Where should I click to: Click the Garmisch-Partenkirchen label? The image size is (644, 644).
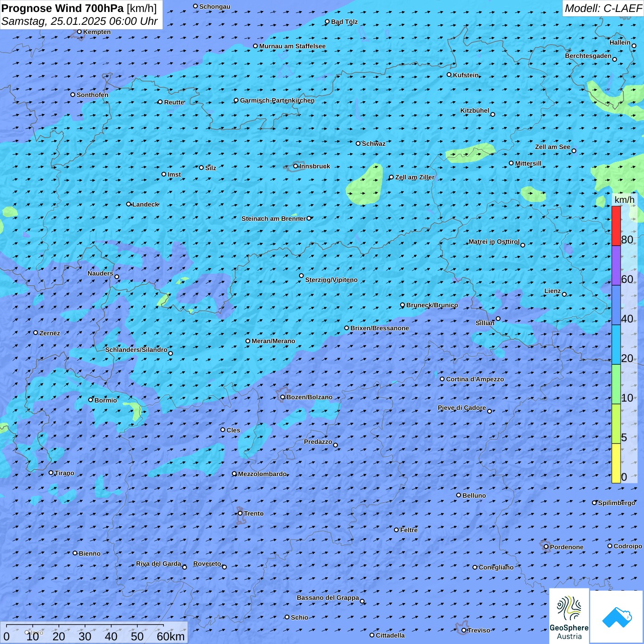tap(277, 100)
